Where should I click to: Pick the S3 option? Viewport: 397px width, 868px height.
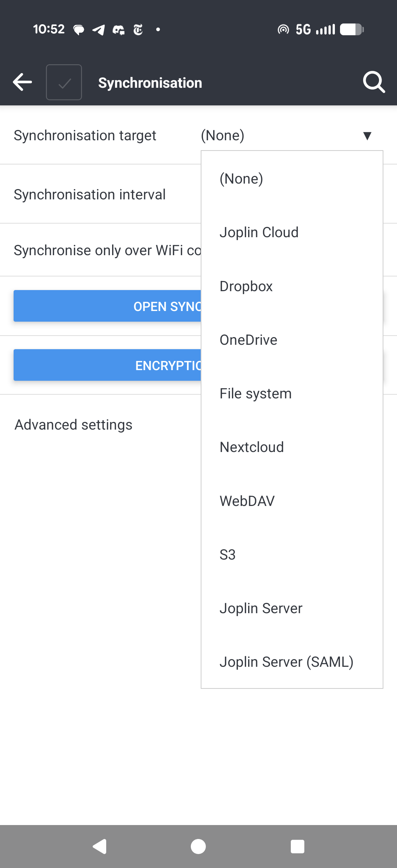click(228, 555)
